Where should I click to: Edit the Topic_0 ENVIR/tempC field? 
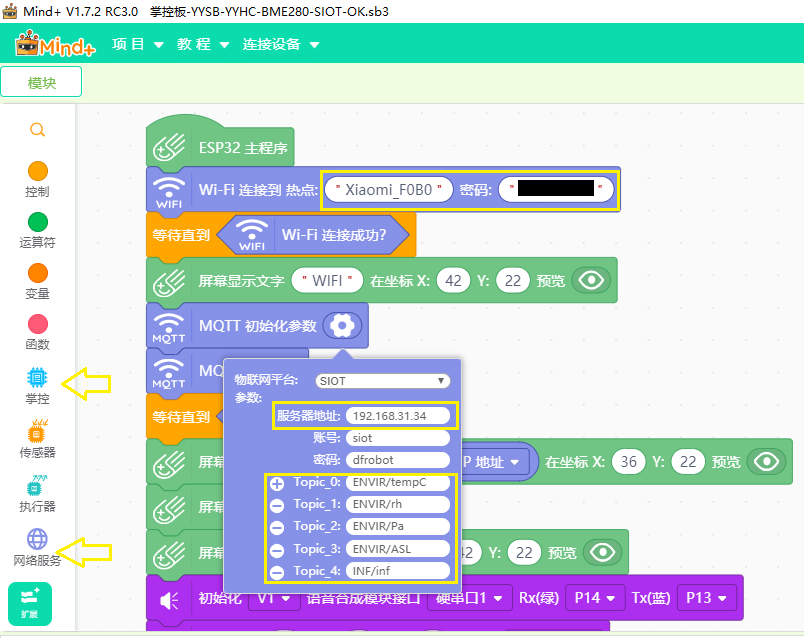(x=398, y=483)
